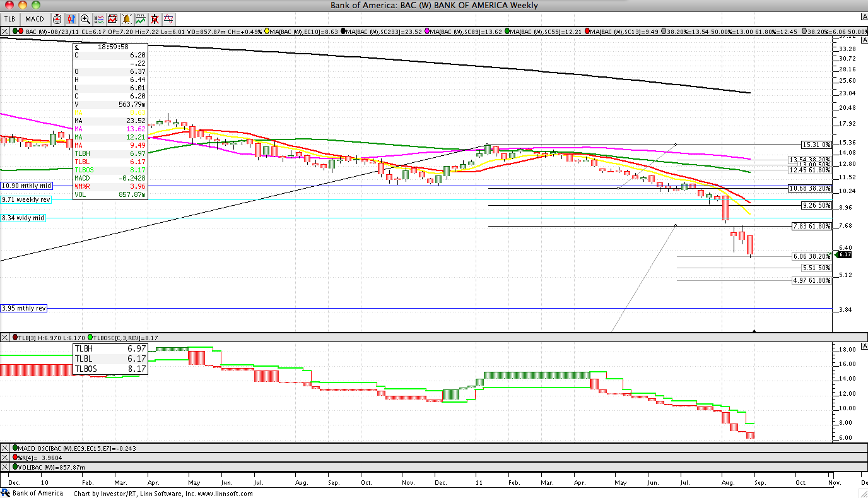Viewport: 868px width, 498px height.
Task: Click the green MACD OSC indicator dot
Action: 16,448
